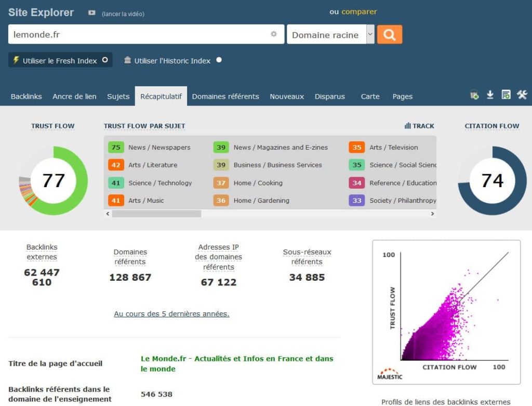The image size is (532, 406).
Task: Open "Au cours des 5 dernières années" link
Action: point(171,313)
